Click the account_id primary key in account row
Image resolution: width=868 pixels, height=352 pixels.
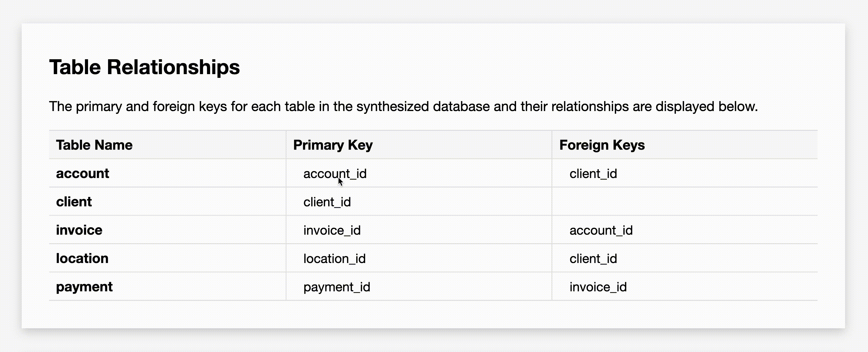pos(335,174)
